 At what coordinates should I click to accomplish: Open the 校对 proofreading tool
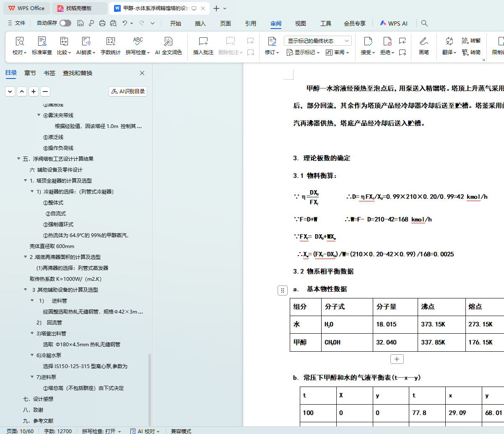click(x=19, y=46)
